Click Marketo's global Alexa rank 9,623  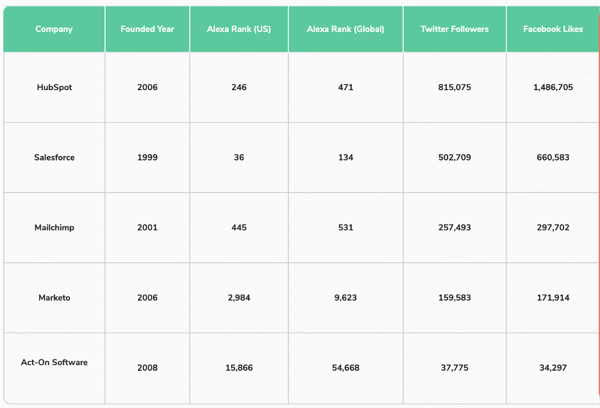(x=345, y=298)
